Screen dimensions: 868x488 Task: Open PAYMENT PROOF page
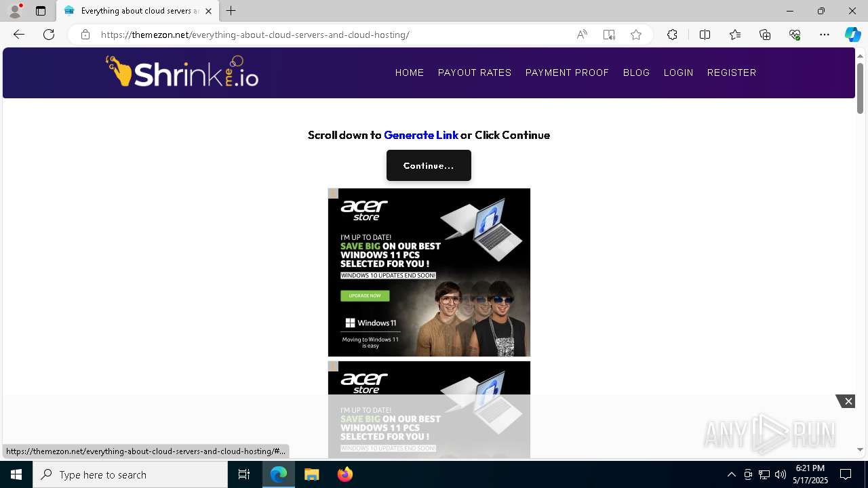pyautogui.click(x=567, y=73)
